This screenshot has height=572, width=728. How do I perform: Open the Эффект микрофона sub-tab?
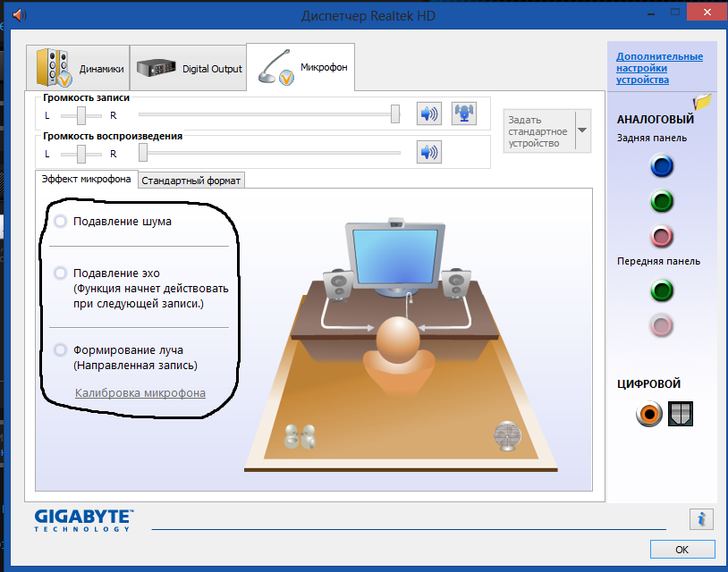[87, 179]
